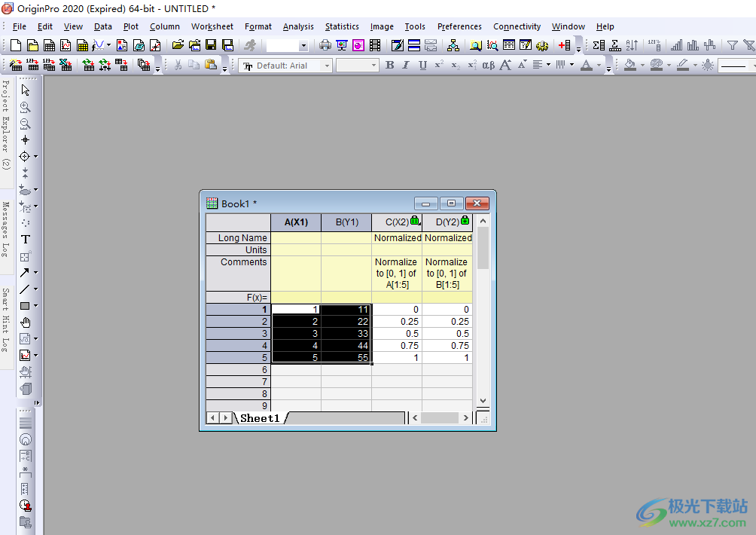756x535 pixels.
Task: Open the zoom level dropdown
Action: (303, 46)
